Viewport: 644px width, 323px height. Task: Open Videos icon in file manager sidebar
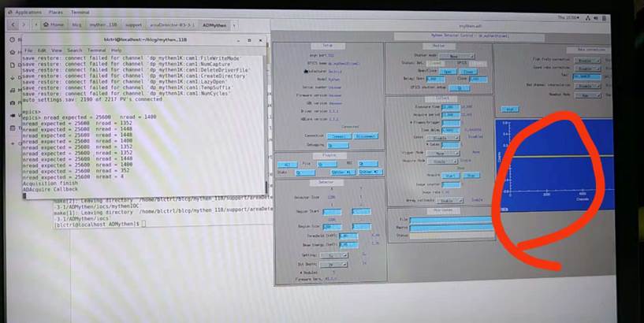point(13,115)
